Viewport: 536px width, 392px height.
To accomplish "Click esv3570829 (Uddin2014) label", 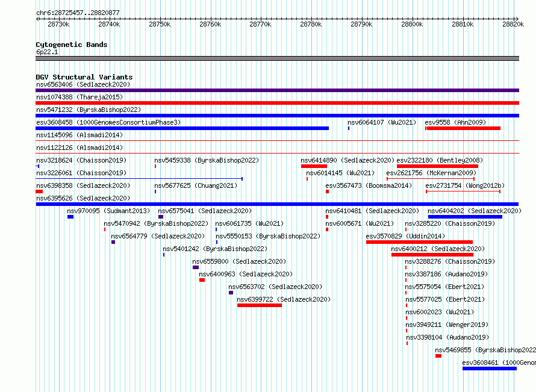I will 405,236.
